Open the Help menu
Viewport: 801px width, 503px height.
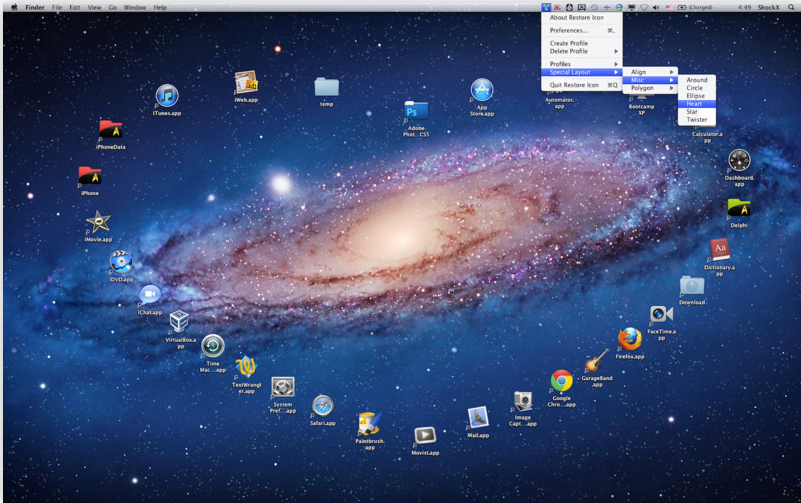pos(160,7)
